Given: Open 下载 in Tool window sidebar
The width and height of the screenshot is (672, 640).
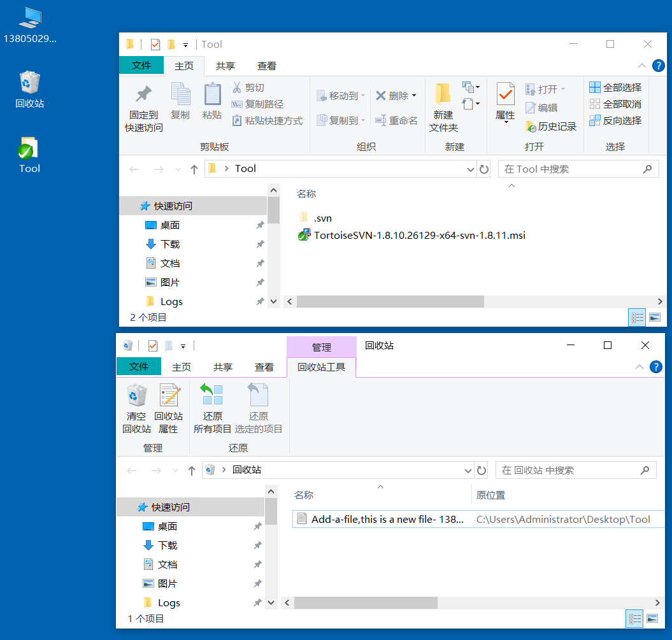Looking at the screenshot, I should click(170, 244).
